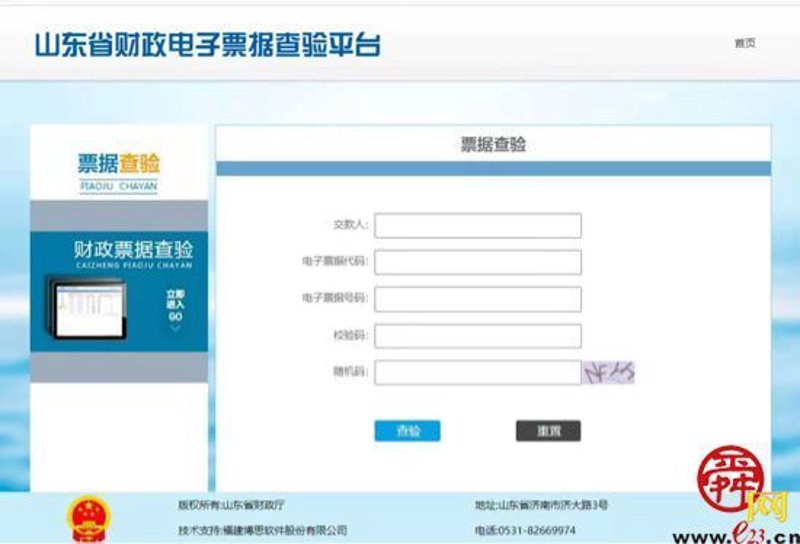Click the 地址 address text in footer
Image resolution: width=800 pixels, height=544 pixels.
[x=541, y=505]
